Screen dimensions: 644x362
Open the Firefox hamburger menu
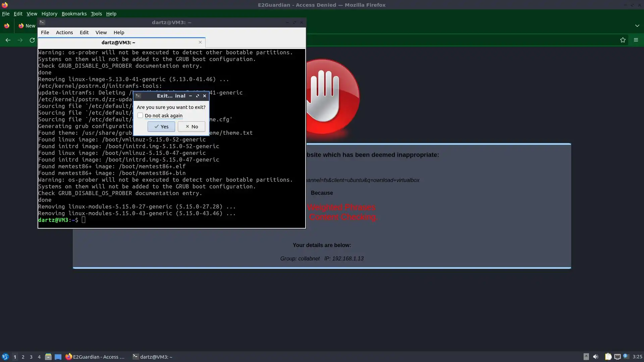click(636, 40)
